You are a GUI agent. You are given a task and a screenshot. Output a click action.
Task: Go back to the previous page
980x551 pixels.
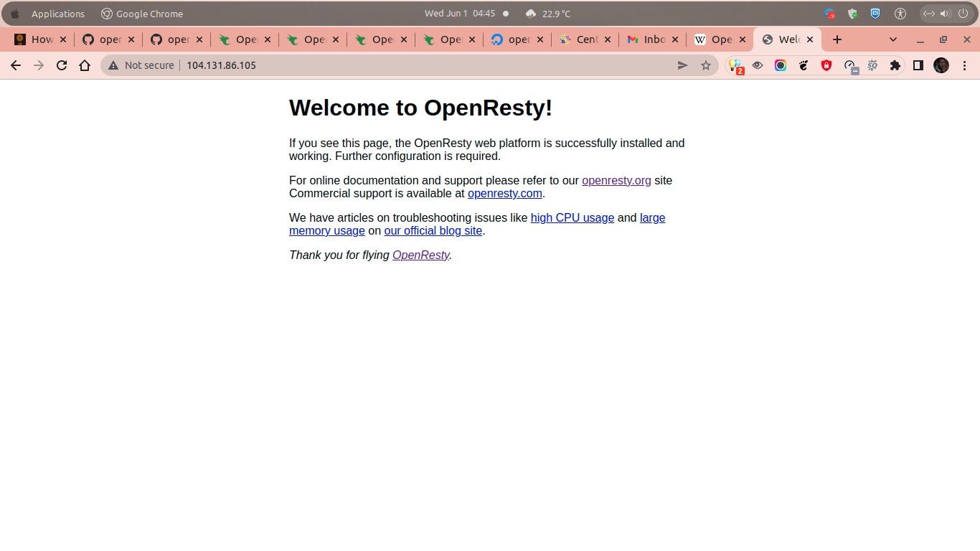click(x=16, y=65)
